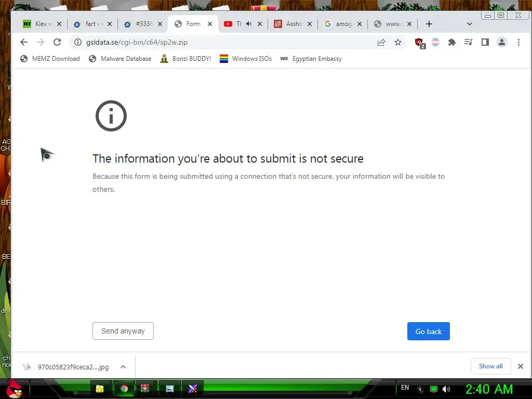Image resolution: width=532 pixels, height=399 pixels.
Task: Go back to previous page arrow
Action: [x=24, y=42]
